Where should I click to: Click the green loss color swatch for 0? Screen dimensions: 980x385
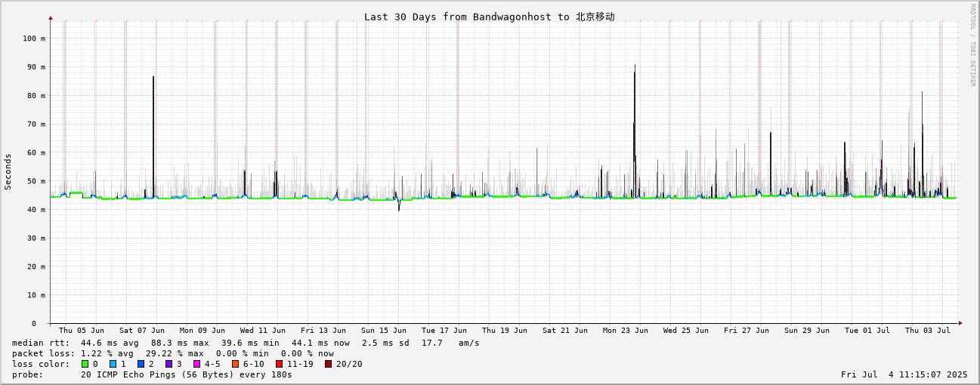tap(85, 364)
